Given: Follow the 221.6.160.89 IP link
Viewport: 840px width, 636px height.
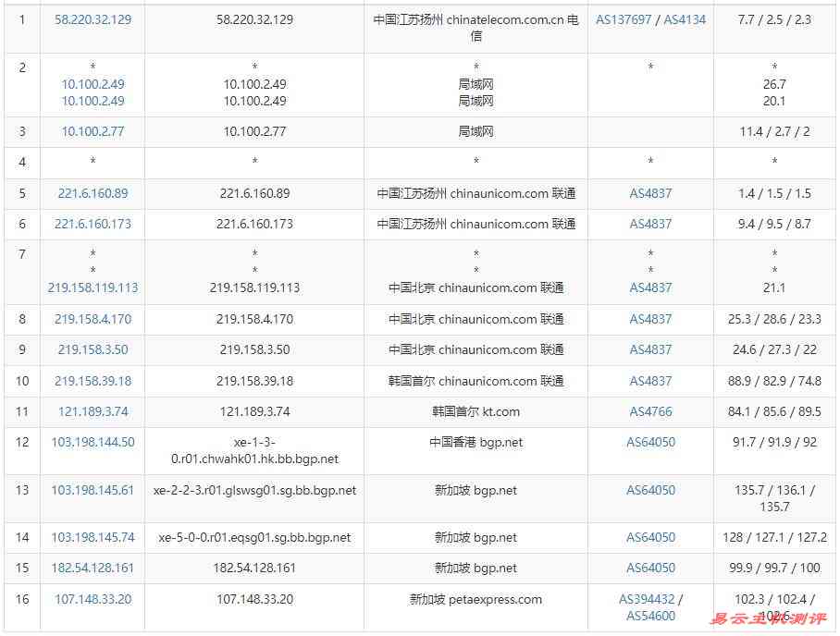Looking at the screenshot, I should click(x=93, y=194).
